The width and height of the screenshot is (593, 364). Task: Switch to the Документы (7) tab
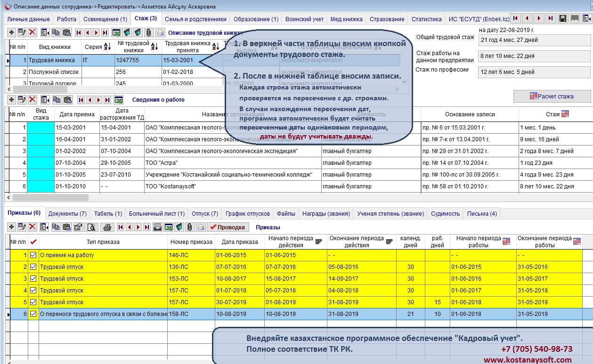click(67, 214)
